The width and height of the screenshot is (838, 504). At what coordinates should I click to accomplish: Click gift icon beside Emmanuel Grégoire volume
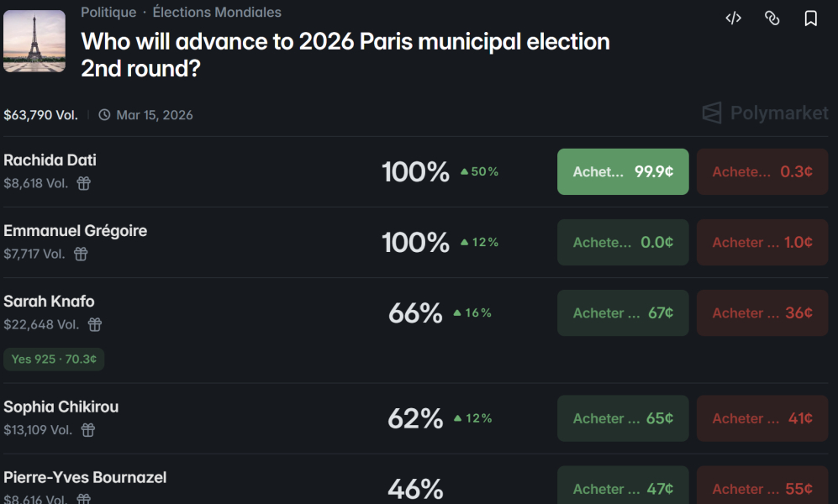81,254
